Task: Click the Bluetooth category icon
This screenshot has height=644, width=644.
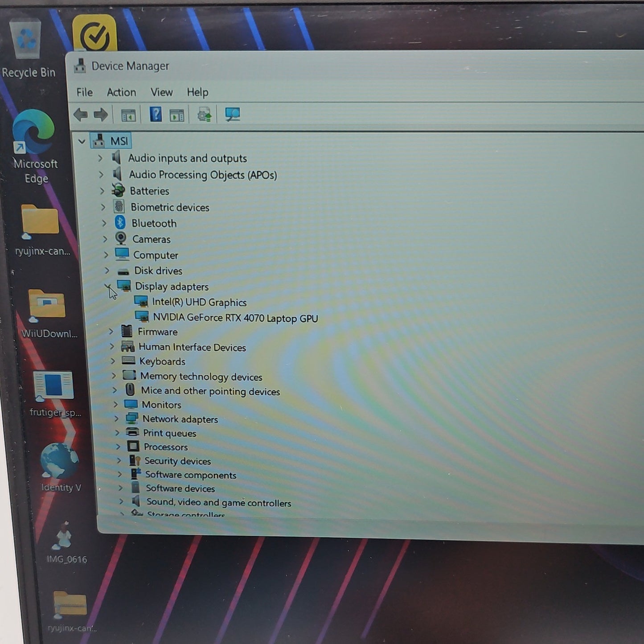Action: pyautogui.click(x=120, y=222)
